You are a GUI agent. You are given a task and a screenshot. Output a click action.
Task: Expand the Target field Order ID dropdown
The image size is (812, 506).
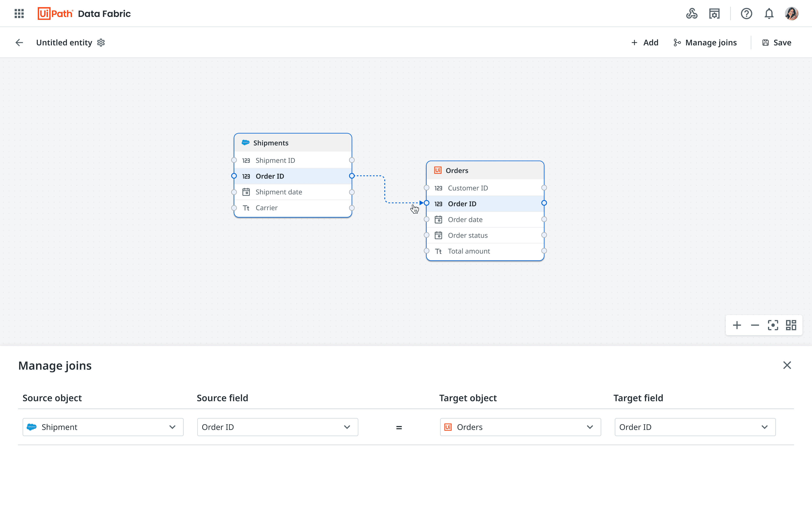[695, 427]
